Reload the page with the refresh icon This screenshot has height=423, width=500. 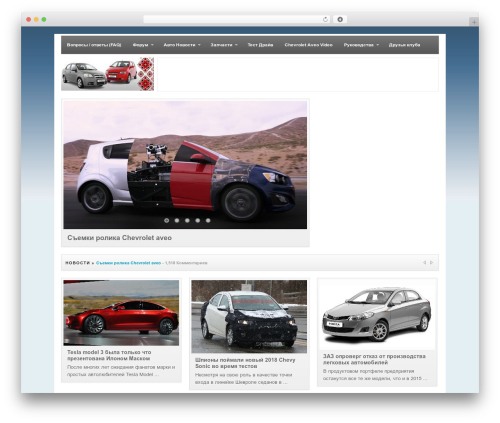(x=325, y=19)
